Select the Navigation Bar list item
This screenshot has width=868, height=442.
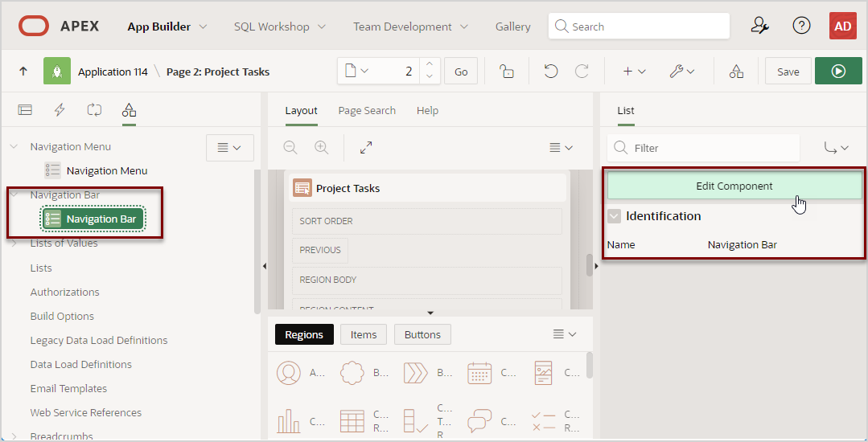(93, 219)
